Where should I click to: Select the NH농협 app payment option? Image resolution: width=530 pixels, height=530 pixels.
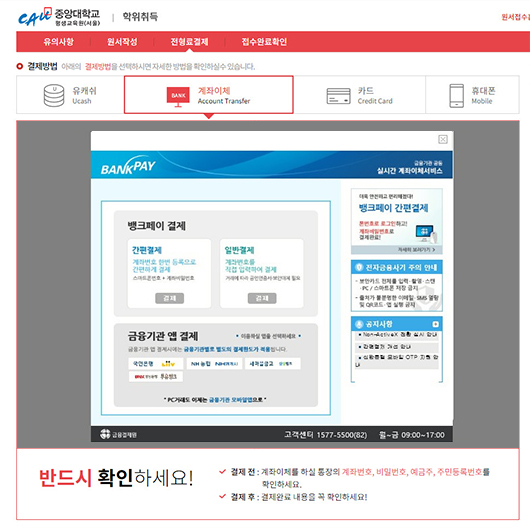(x=214, y=364)
